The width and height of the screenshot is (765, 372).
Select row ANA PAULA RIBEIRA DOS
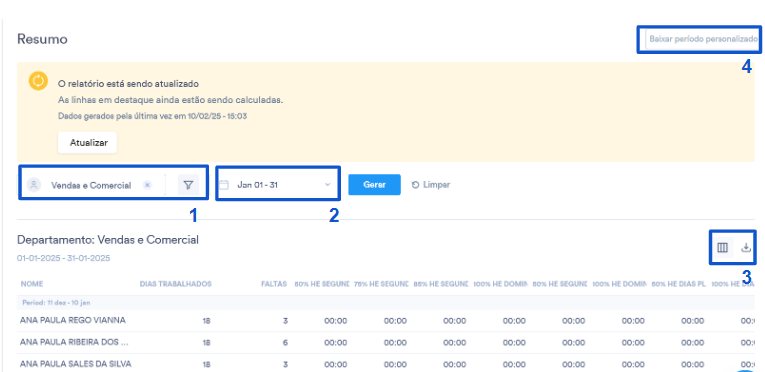click(386, 343)
